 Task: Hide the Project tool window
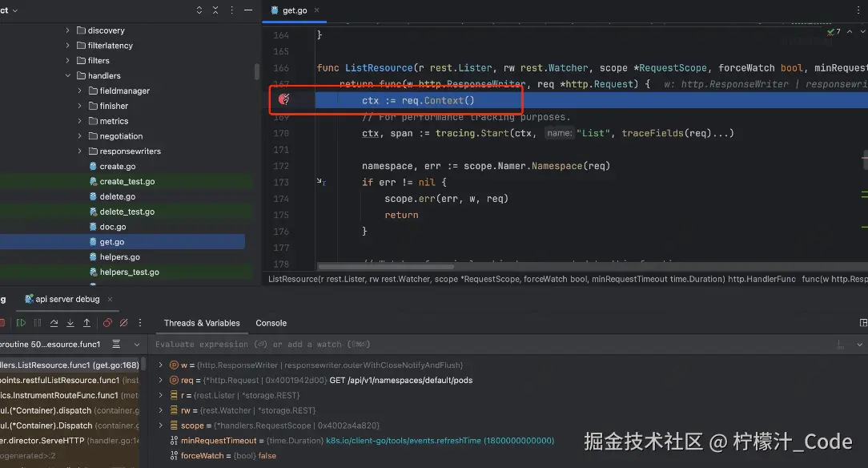tap(248, 10)
